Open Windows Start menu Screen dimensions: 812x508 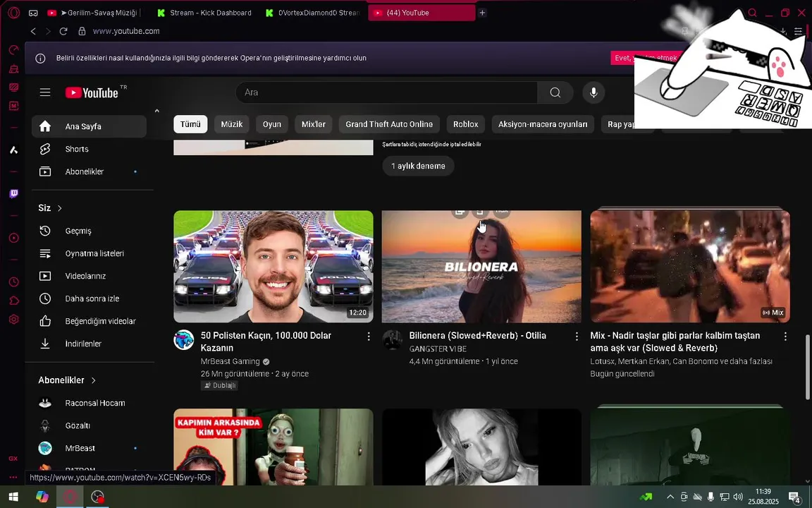[13, 497]
